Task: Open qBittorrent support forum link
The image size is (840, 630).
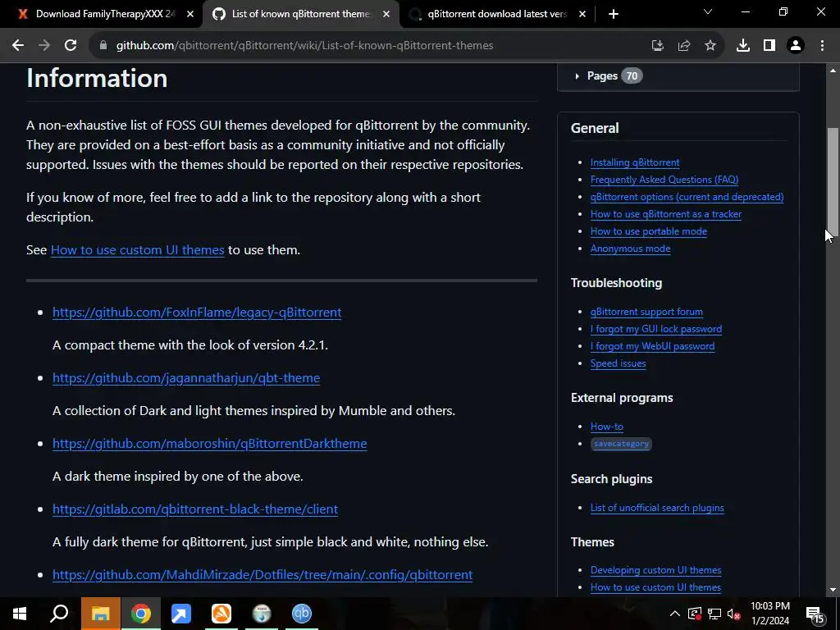Action: click(x=646, y=312)
